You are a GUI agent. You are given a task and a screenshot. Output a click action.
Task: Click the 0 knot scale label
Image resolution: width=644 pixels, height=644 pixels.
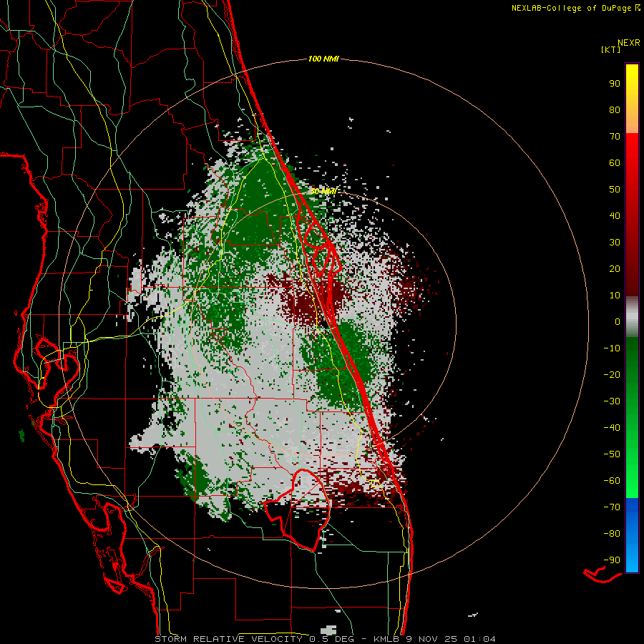tap(618, 322)
